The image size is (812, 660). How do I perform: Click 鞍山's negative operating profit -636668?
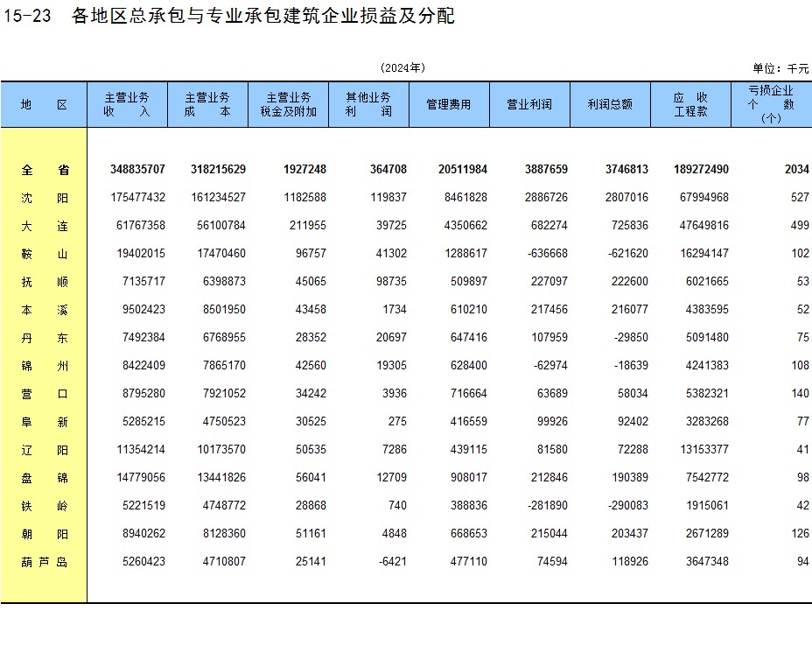click(545, 254)
